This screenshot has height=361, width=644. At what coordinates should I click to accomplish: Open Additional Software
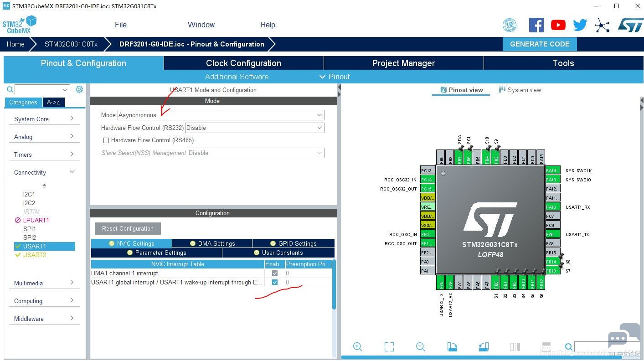point(237,77)
